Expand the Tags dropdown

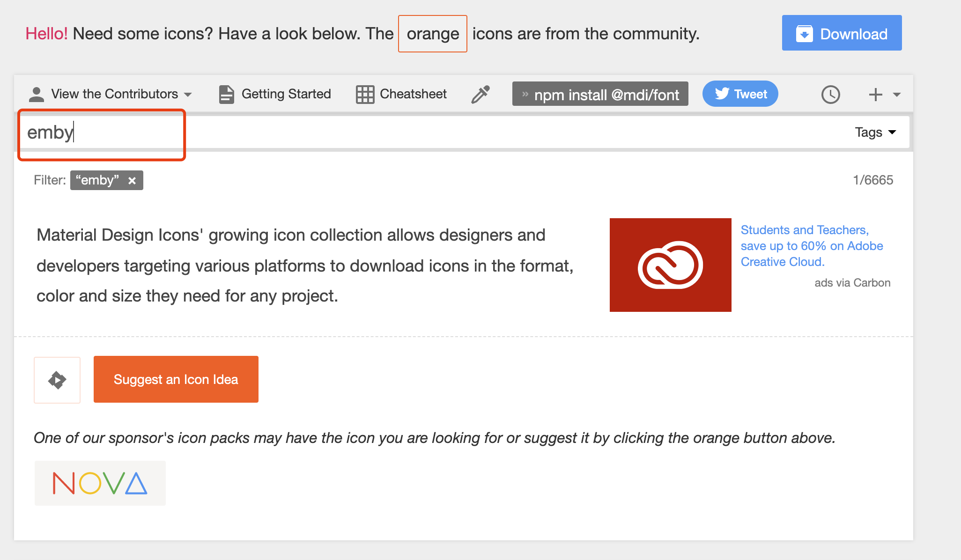(x=875, y=133)
